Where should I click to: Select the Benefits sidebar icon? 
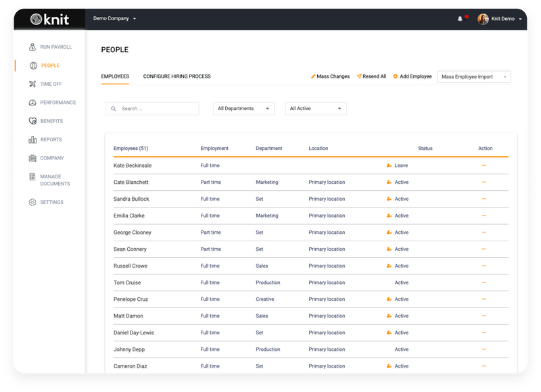pyautogui.click(x=31, y=121)
